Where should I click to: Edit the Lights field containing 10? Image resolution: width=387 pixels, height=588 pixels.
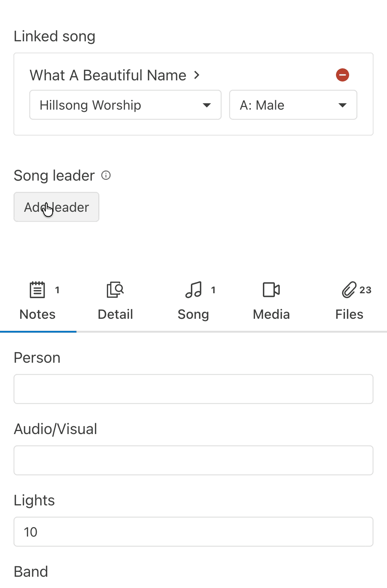tap(193, 532)
